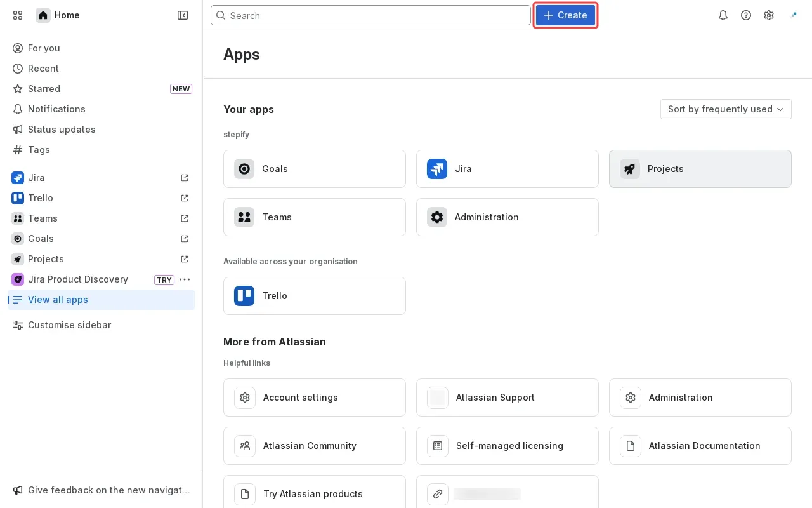This screenshot has height=508, width=812.
Task: Open the Teams people icon tile
Action: [244, 217]
